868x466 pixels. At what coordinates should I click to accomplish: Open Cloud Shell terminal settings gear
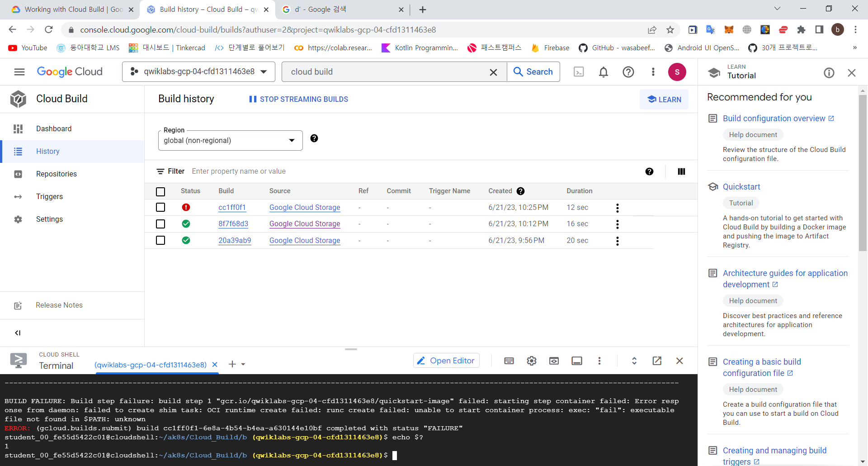pyautogui.click(x=532, y=361)
